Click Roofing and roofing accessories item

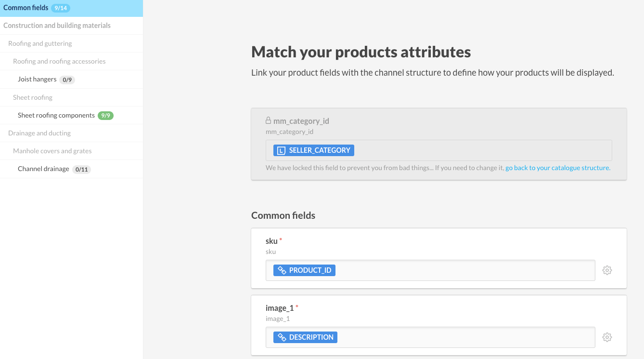(59, 61)
